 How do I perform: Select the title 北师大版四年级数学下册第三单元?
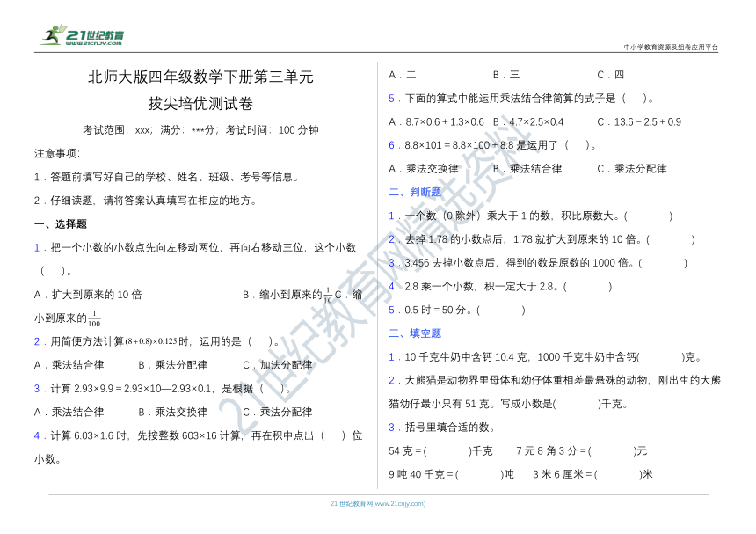click(200, 77)
